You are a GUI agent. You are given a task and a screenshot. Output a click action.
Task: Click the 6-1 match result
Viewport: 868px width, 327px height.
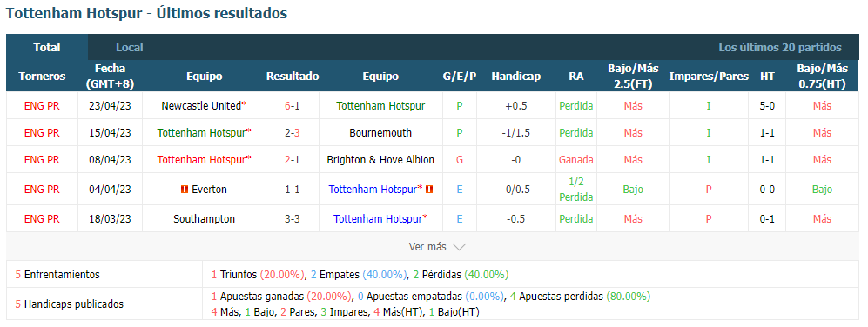tap(293, 106)
